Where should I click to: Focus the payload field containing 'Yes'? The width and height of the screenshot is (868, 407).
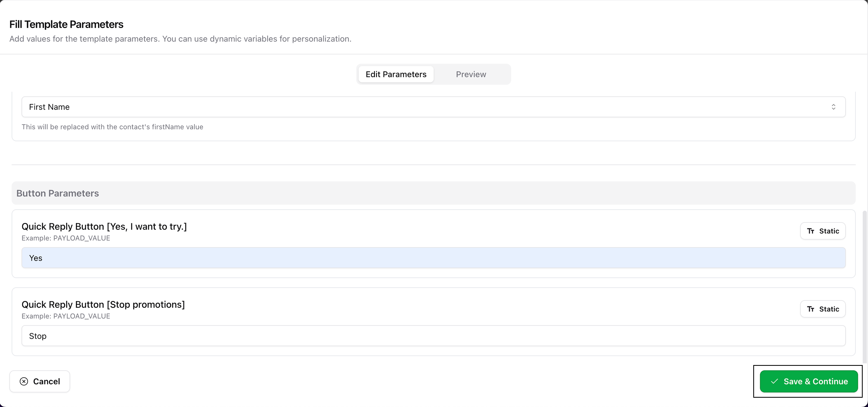(433, 258)
